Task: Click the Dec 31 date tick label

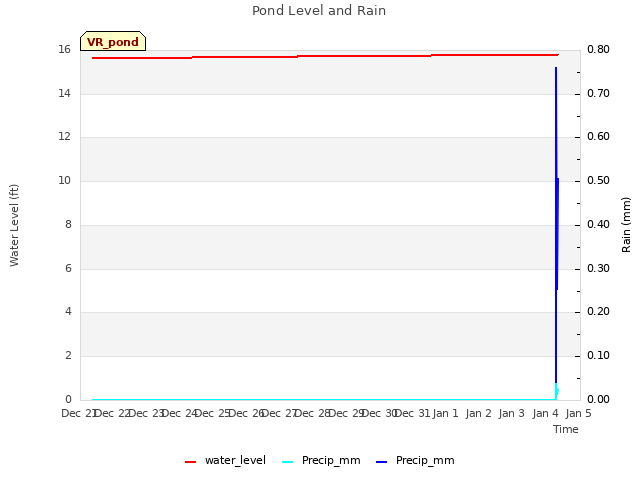Action: pos(413,413)
